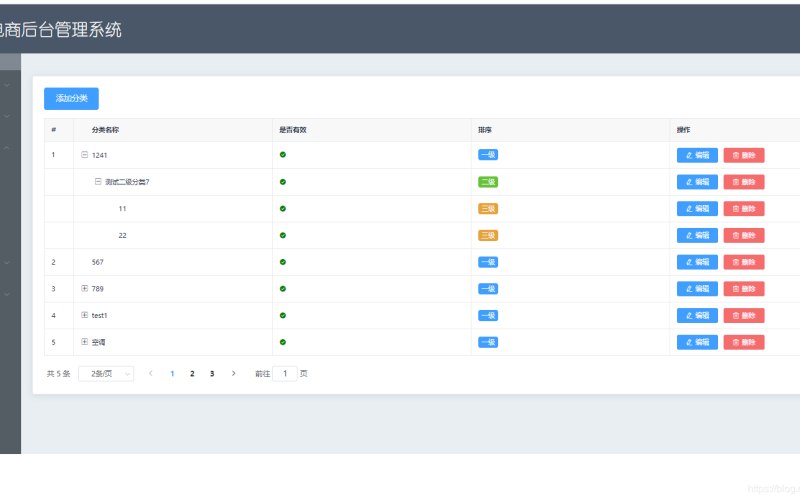
Task: Edit the 1241 category
Action: pos(697,155)
